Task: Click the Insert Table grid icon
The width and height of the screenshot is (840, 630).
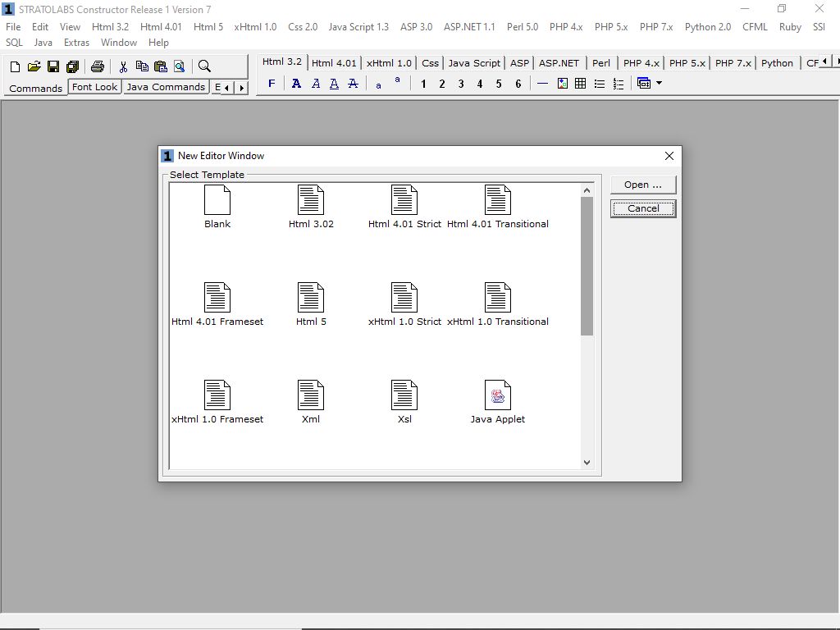Action: 580,84
